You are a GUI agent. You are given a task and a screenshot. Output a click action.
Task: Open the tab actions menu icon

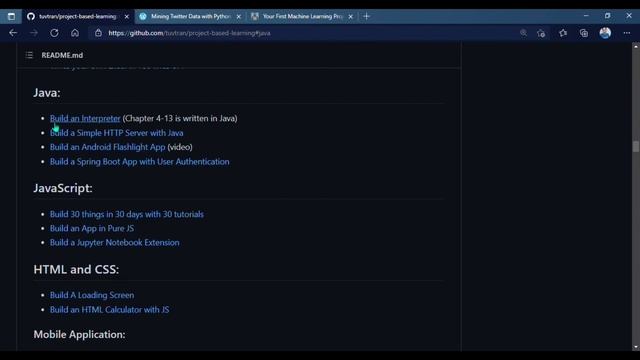coord(11,16)
